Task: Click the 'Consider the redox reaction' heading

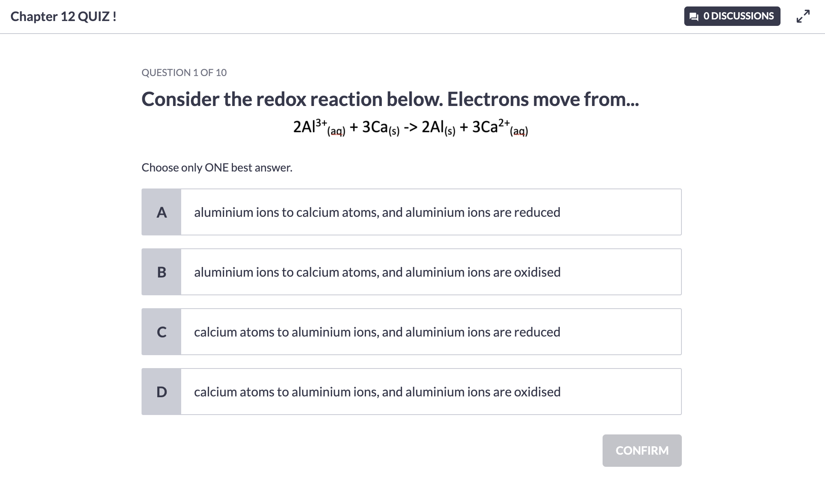Action: click(390, 99)
